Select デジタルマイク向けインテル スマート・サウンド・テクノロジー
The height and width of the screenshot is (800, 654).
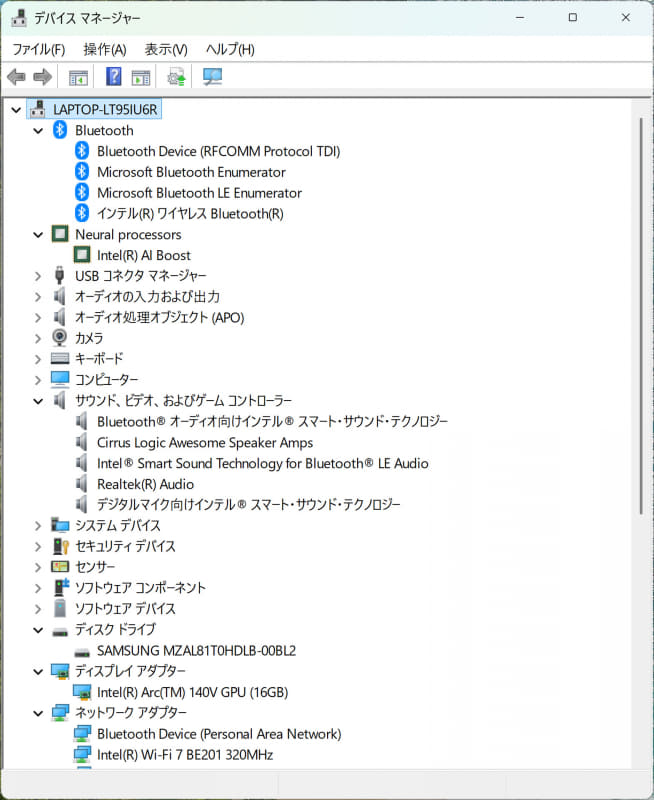tap(248, 504)
